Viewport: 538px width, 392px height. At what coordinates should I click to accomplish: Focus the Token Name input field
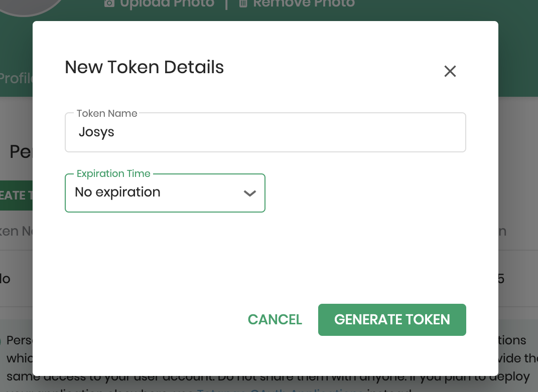pos(265,133)
